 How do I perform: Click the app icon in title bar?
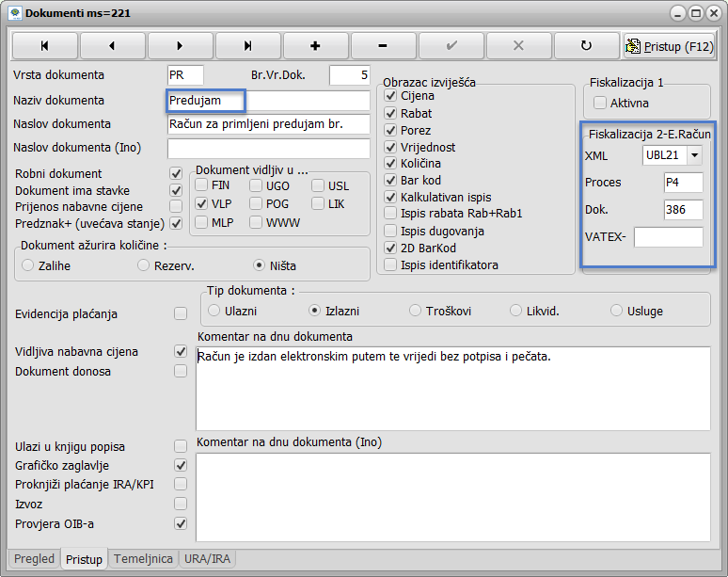[x=14, y=13]
